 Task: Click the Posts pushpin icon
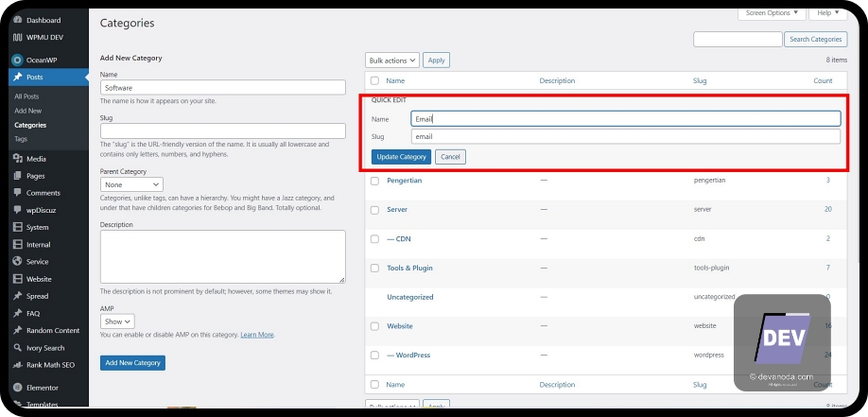click(x=17, y=77)
